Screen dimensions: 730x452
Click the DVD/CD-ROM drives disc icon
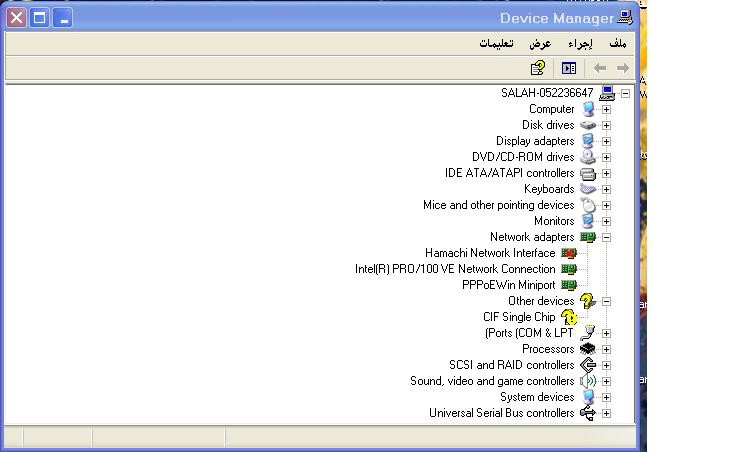click(588, 157)
